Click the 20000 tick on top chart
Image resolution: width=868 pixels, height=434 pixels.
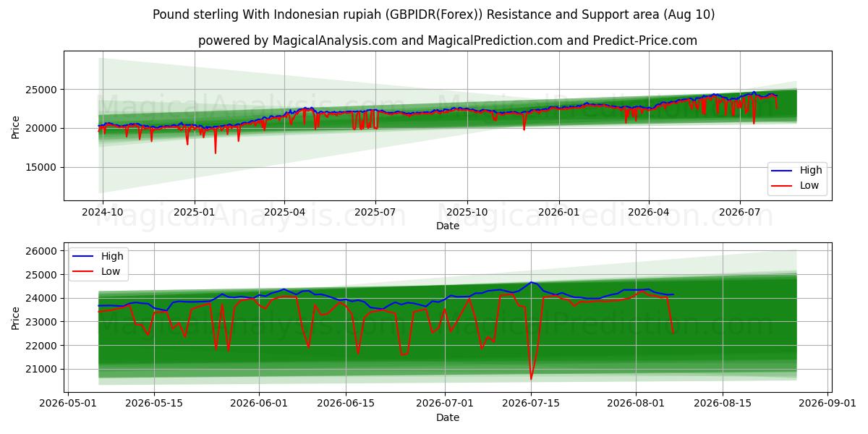43,128
